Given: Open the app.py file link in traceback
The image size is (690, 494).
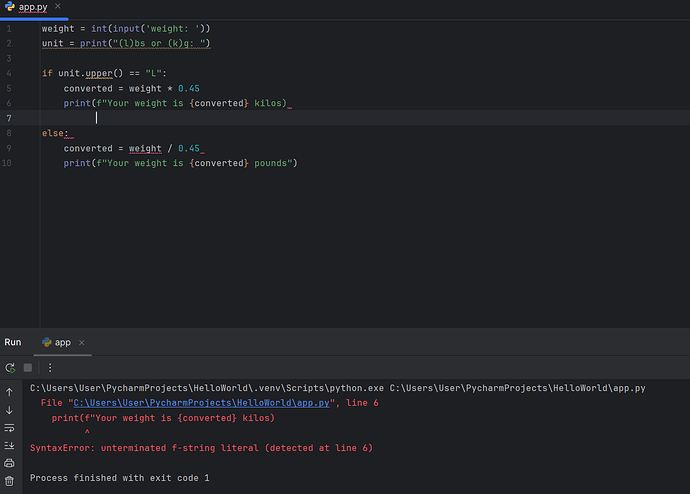Looking at the screenshot, I should [202, 403].
